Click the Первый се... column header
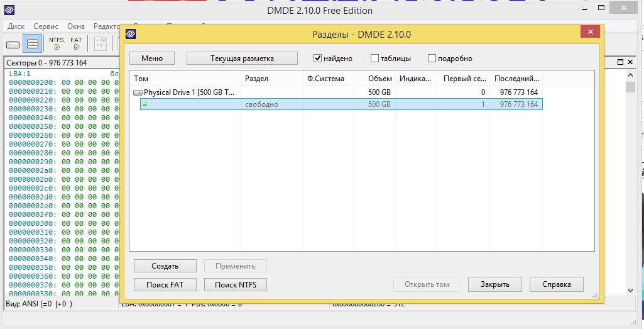 (463, 79)
